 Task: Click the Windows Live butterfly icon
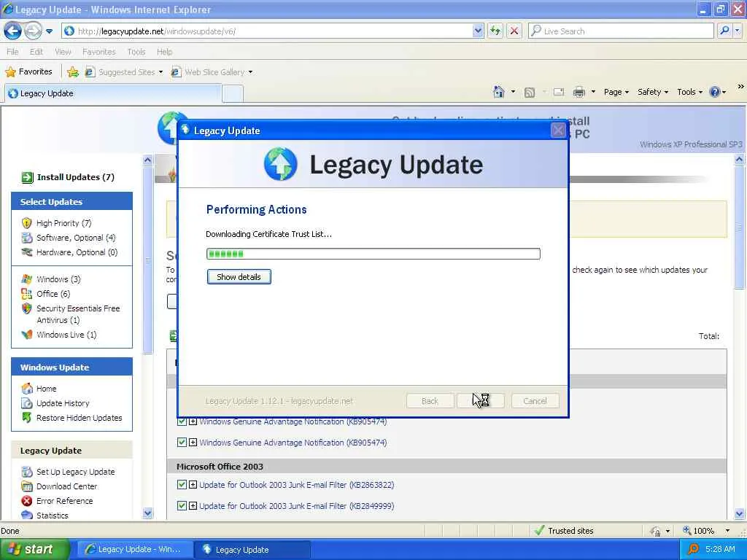point(27,335)
